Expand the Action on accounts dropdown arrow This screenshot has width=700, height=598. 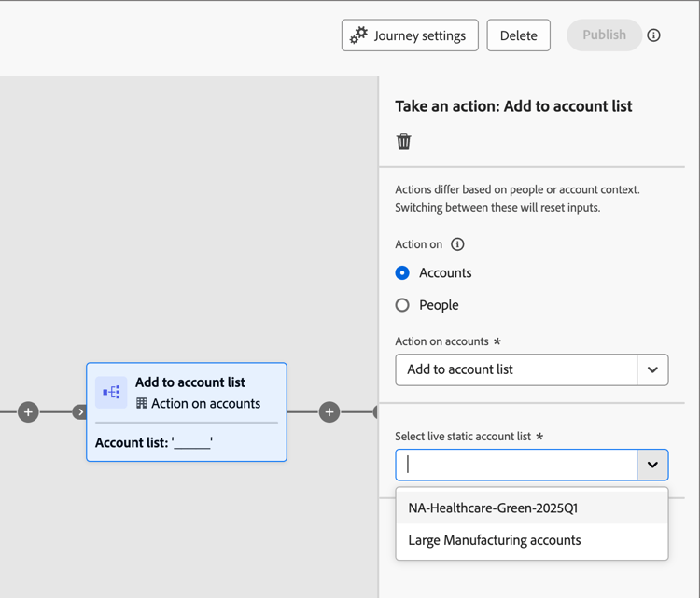tap(652, 369)
